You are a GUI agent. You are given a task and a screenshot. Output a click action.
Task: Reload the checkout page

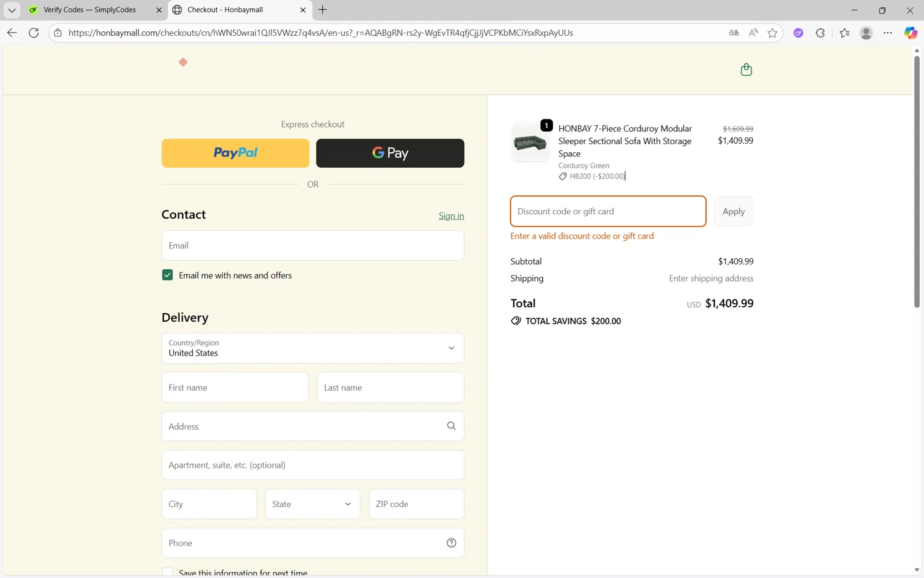coord(34,33)
